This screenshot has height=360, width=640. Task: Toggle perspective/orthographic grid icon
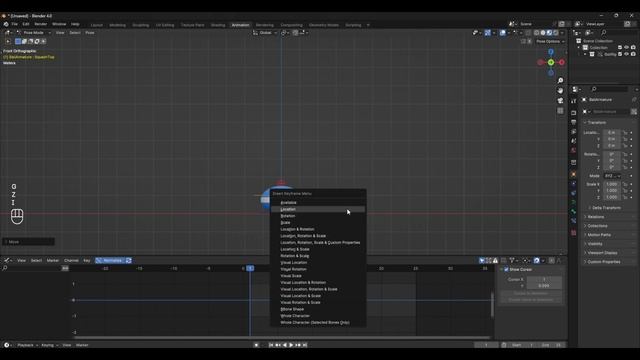pyautogui.click(x=560, y=111)
